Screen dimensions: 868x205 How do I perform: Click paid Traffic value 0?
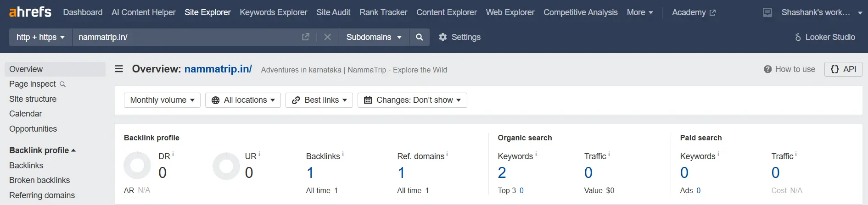pyautogui.click(x=776, y=173)
